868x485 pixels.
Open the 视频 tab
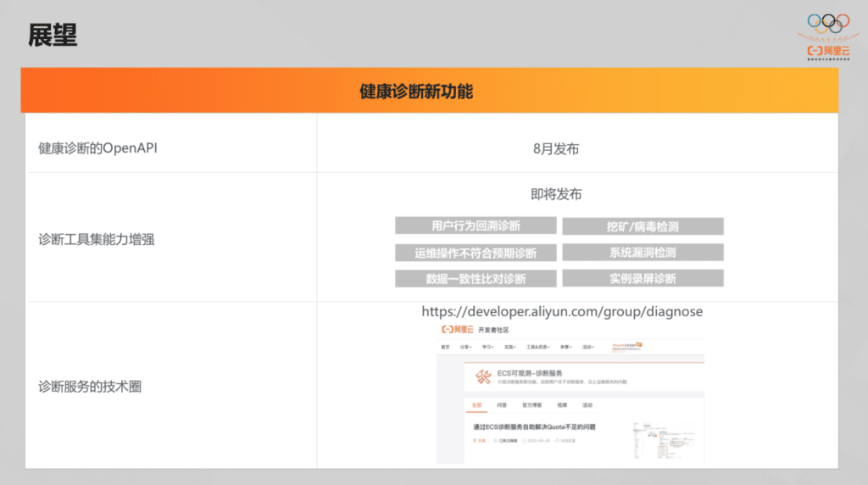point(562,405)
